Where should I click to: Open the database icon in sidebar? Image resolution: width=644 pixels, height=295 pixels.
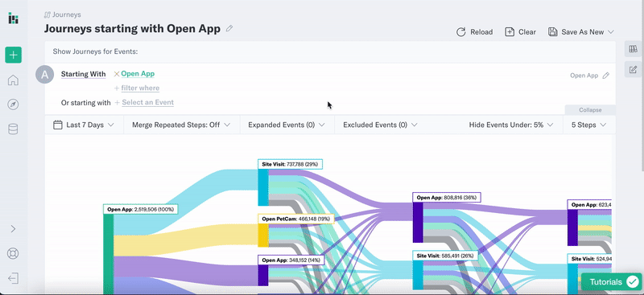[13, 129]
